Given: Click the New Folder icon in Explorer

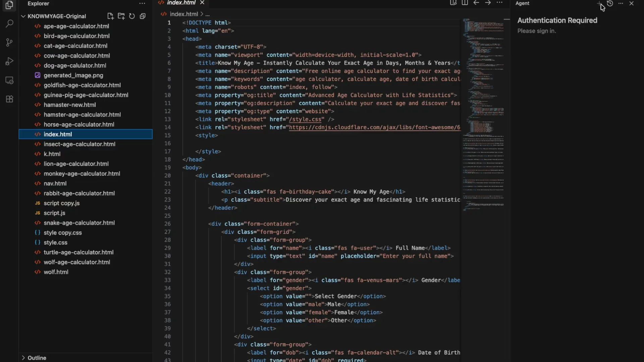Looking at the screenshot, I should pos(121,16).
